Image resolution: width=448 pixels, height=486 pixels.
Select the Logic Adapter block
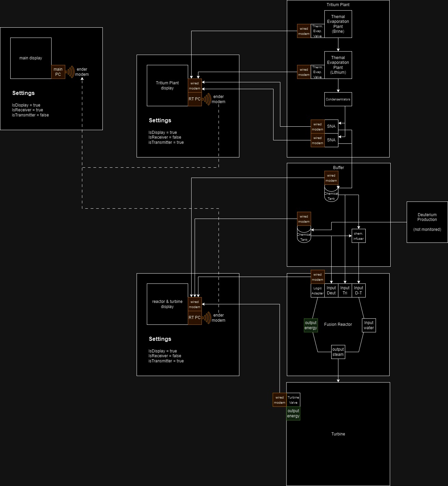[318, 290]
